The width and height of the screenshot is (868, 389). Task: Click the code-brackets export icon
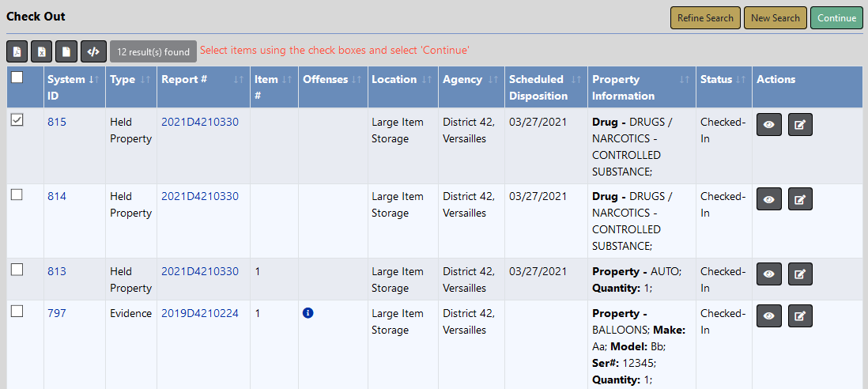[x=93, y=51]
